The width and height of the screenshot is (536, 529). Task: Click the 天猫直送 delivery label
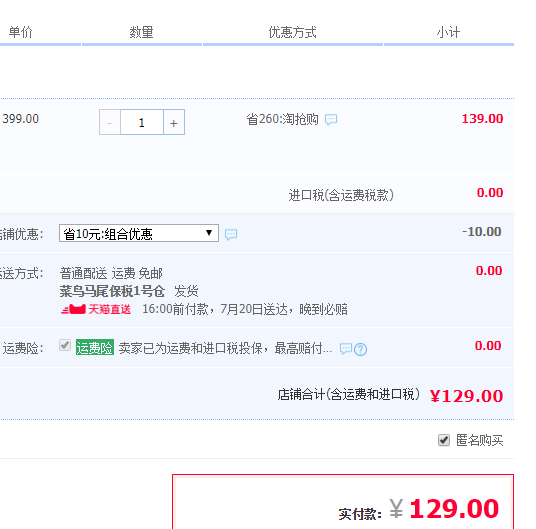click(x=109, y=310)
